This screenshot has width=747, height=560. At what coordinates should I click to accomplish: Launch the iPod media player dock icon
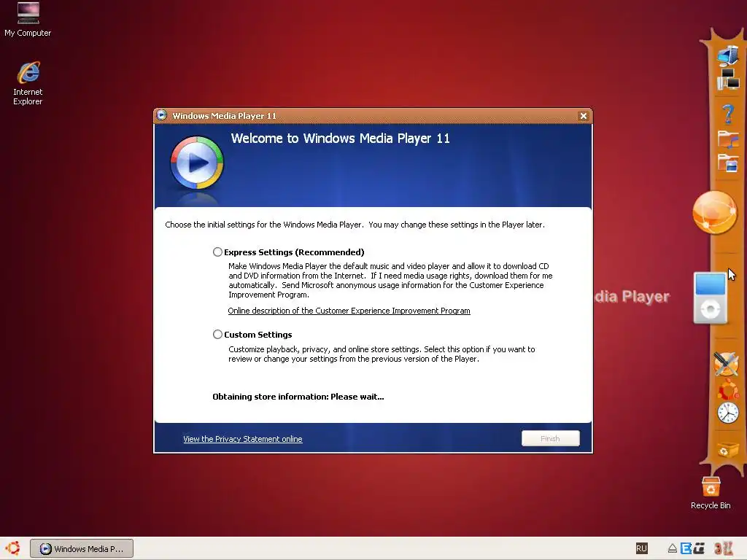click(x=710, y=298)
